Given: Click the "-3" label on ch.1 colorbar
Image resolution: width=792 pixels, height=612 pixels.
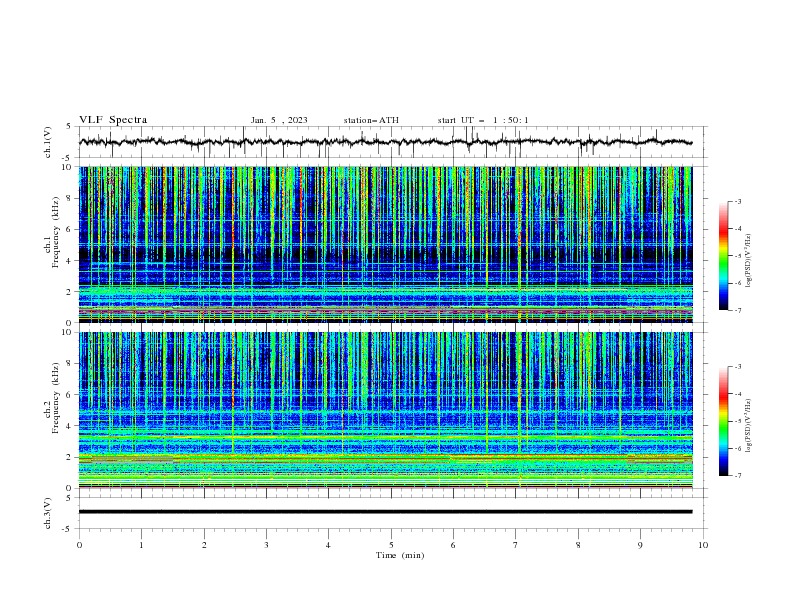Looking at the screenshot, I should pyautogui.click(x=738, y=201).
